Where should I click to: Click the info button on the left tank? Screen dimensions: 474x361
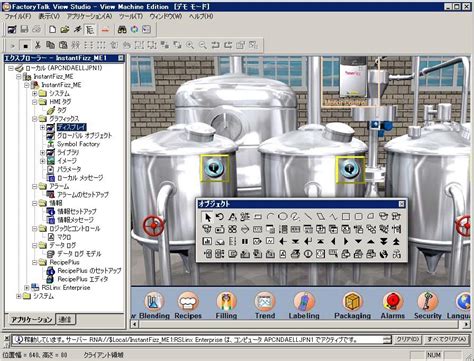(215, 168)
